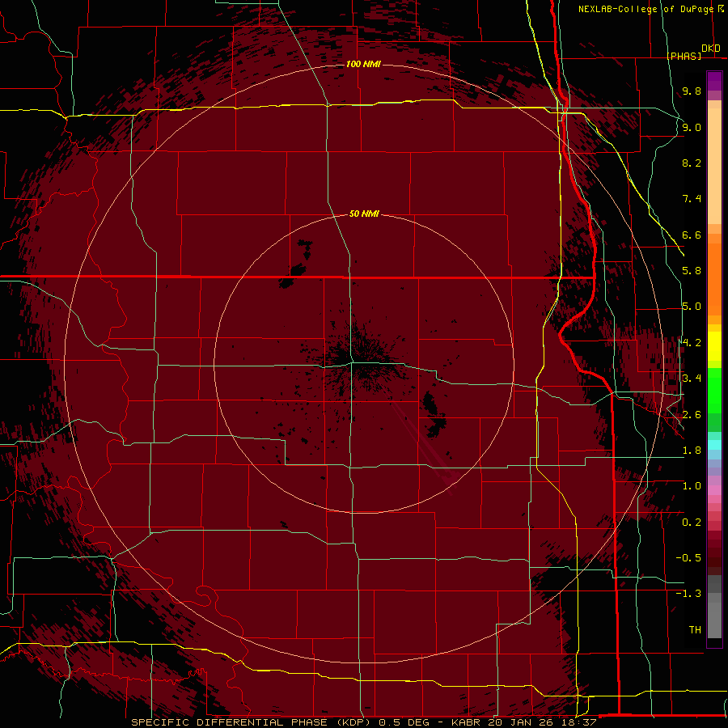Click the [PHAS] label above the color bar
The height and width of the screenshot is (728, 728).
point(684,56)
